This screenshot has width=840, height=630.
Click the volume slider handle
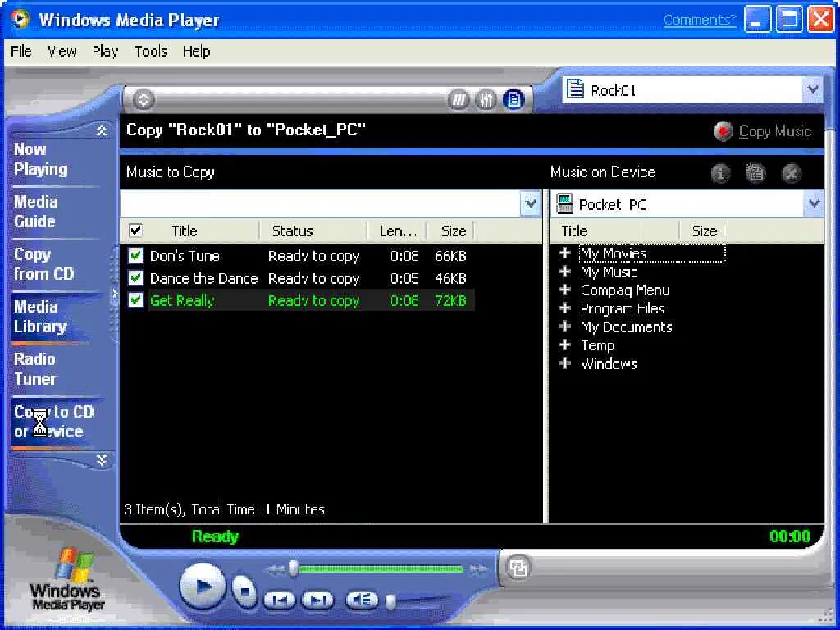click(391, 601)
